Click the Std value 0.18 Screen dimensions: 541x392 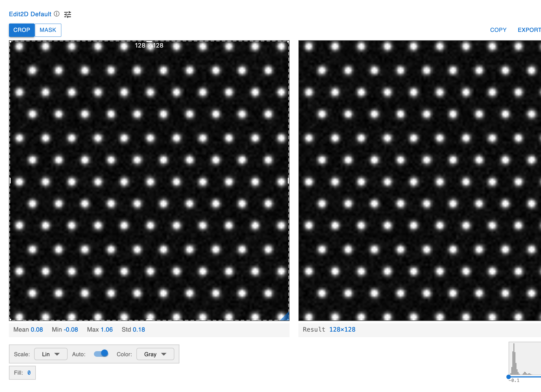click(140, 329)
